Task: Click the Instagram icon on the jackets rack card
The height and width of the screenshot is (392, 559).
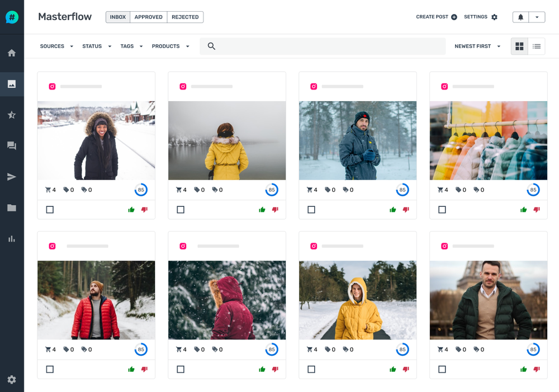Action: pos(444,86)
